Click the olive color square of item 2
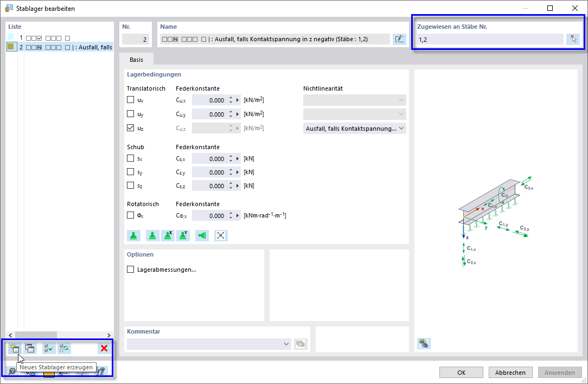The image size is (588, 384). coord(11,47)
